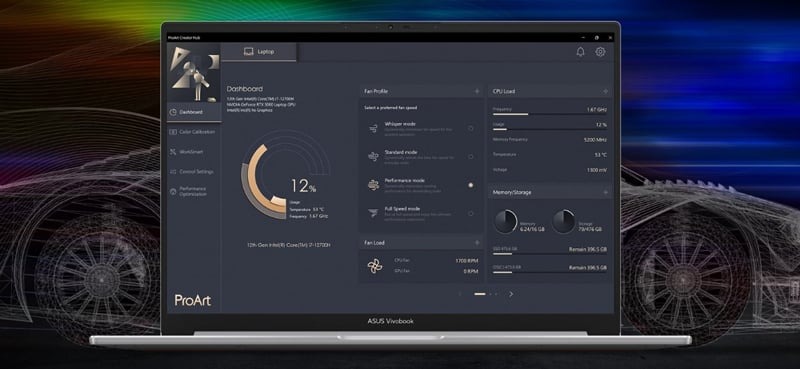Select the Standard mode radio button
800x369 pixels.
pyautogui.click(x=470, y=157)
